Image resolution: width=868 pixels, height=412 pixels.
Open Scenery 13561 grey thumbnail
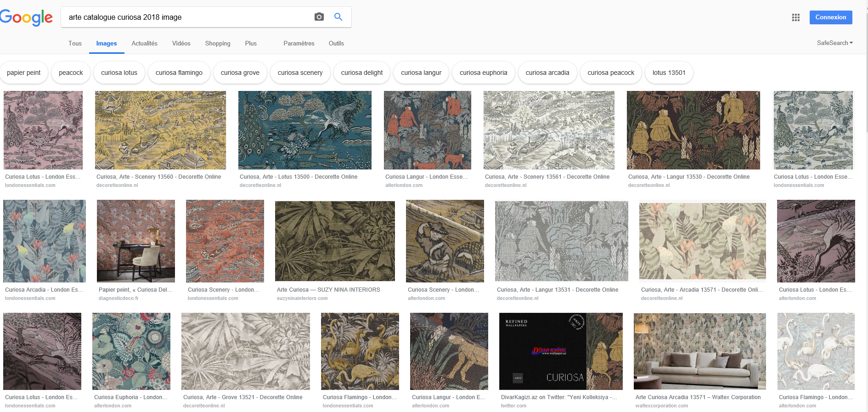pyautogui.click(x=549, y=130)
